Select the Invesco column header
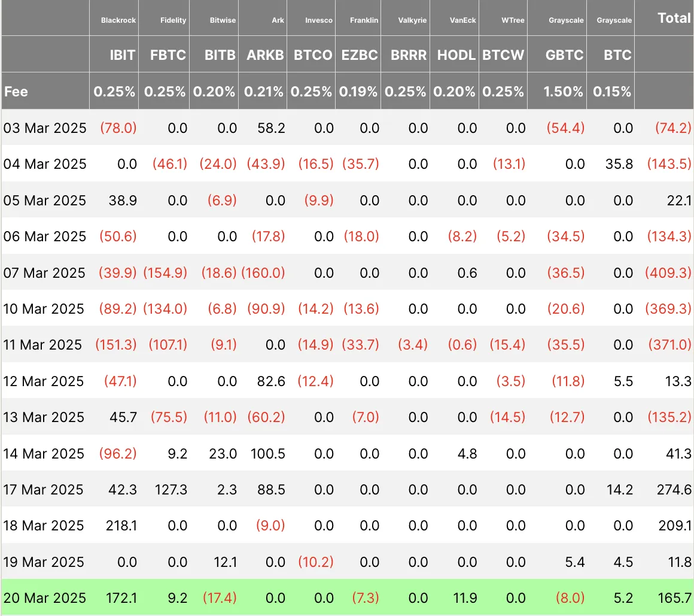The width and height of the screenshot is (694, 616). 319,20
